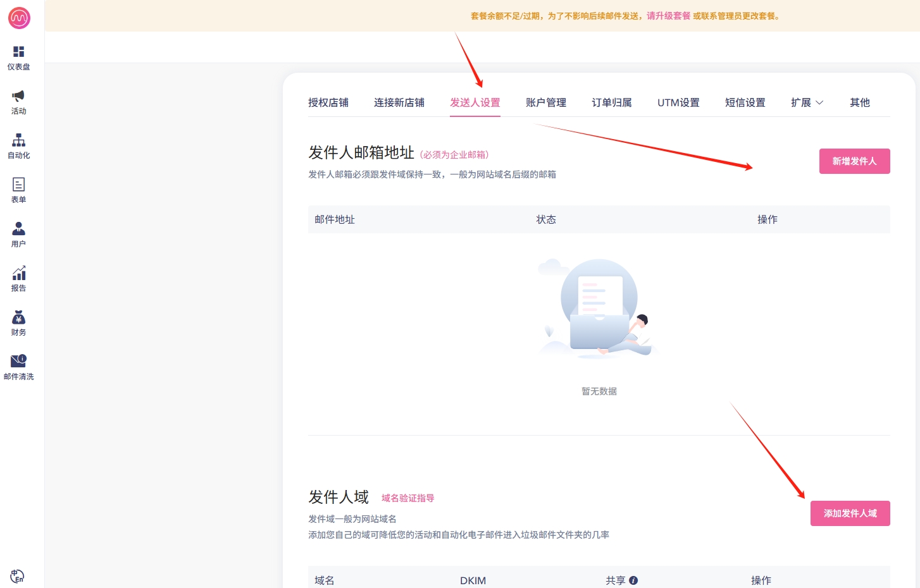Click the 邮件清洗 email cleaning icon
Viewport: 920px width, 588px height.
[19, 362]
